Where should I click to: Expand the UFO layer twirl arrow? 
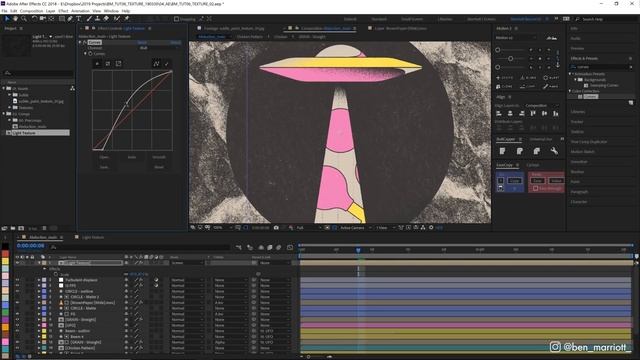[x=39, y=325]
